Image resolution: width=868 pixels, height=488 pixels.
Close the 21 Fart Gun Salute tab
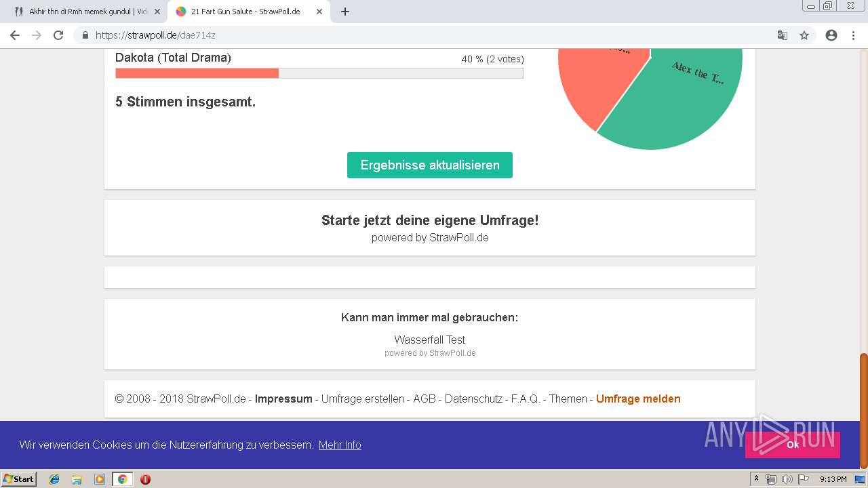[x=319, y=12]
